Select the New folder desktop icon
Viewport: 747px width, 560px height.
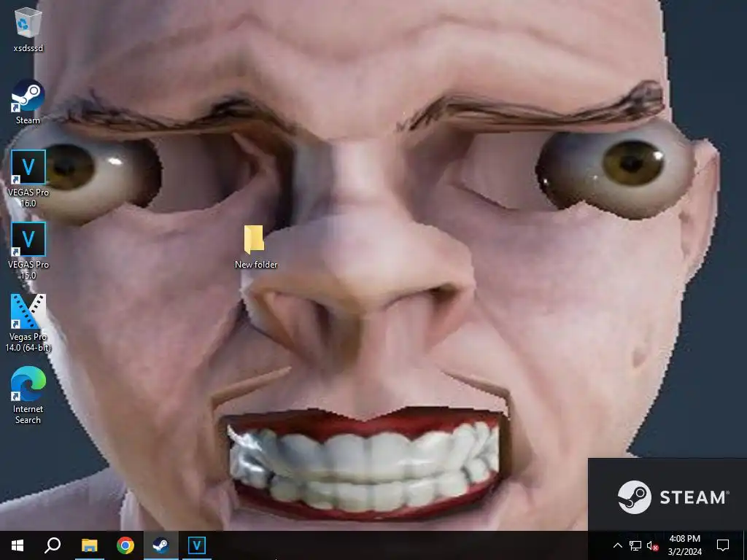pos(256,246)
